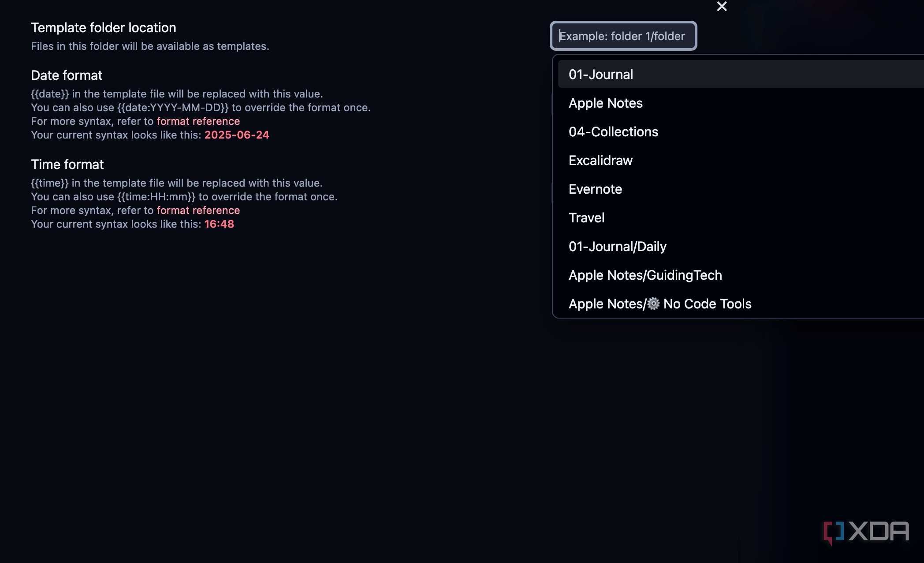Viewport: 924px width, 563px height.
Task: Open format reference link under Time format
Action: tap(198, 210)
